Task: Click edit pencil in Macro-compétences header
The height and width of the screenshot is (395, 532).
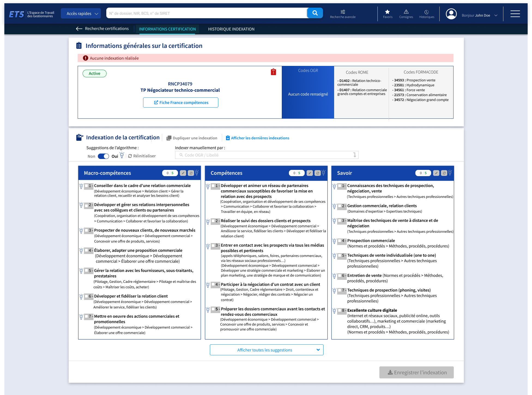Action: point(183,173)
